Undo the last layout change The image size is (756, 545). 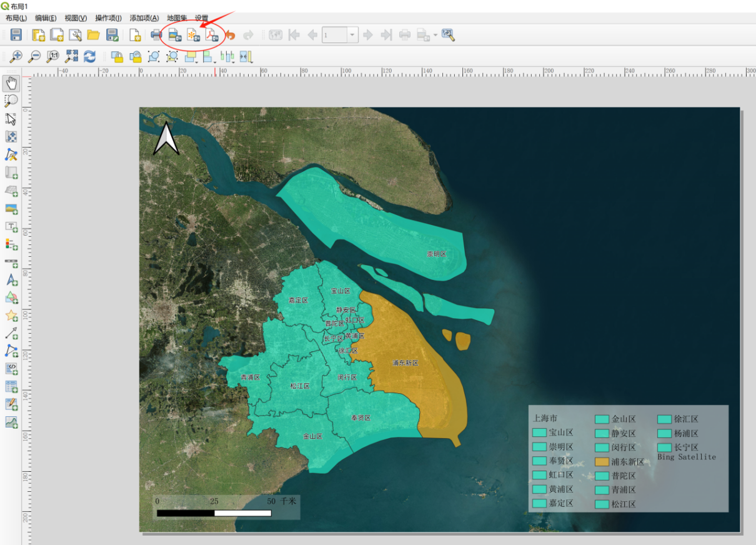pos(231,35)
